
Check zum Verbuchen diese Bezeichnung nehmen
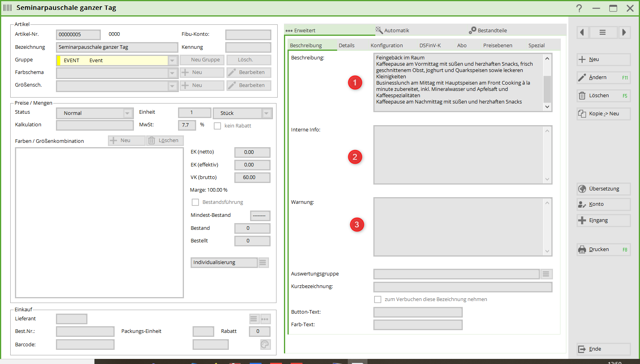tap(378, 299)
